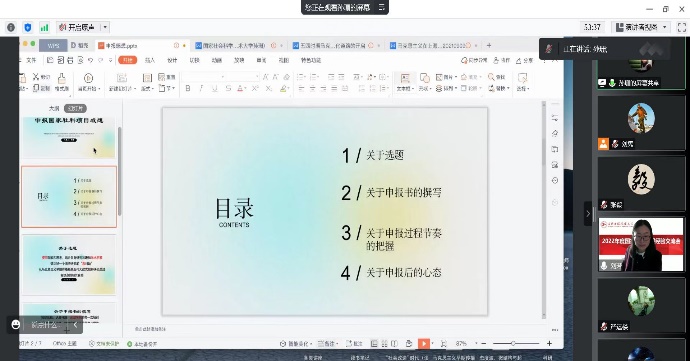
Task: Apply strikethrough with the S icon
Action: coord(228,88)
